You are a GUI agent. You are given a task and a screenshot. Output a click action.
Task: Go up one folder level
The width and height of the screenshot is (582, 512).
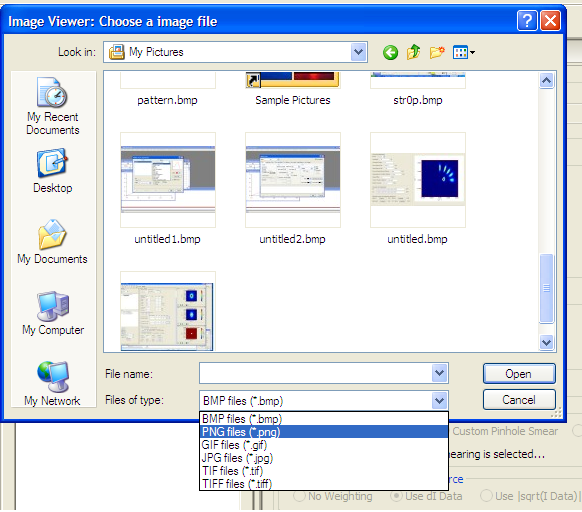pyautogui.click(x=413, y=52)
